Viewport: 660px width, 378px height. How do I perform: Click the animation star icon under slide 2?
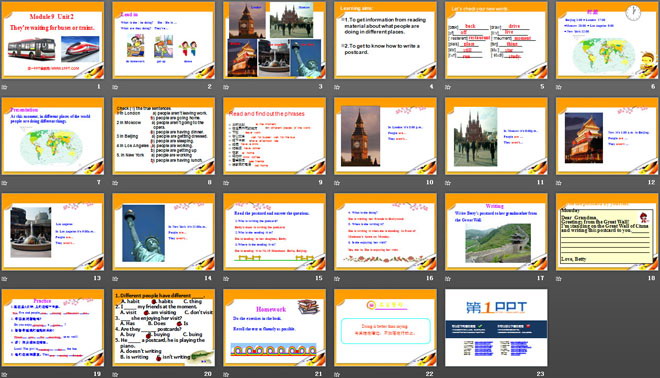tap(115, 87)
